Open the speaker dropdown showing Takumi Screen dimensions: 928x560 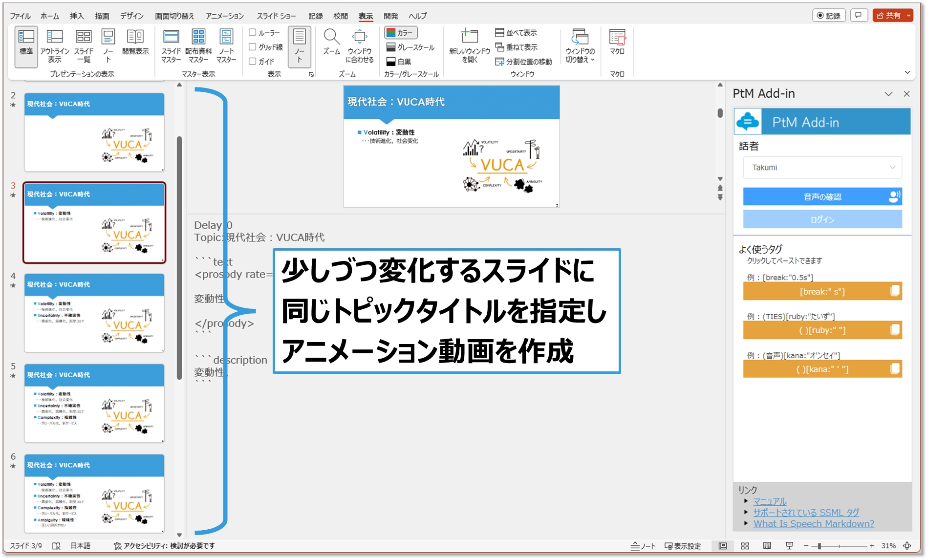click(822, 168)
